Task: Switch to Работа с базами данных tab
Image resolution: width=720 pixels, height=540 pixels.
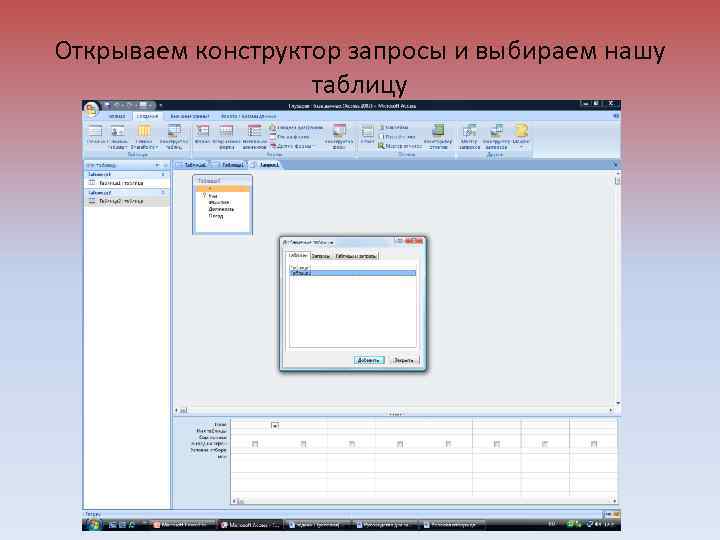Action: (248, 116)
